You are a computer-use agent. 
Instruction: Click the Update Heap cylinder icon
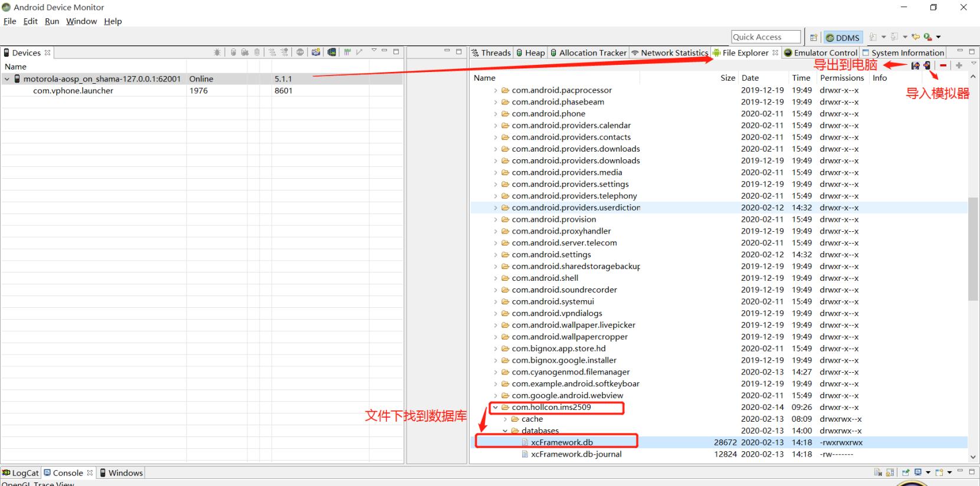pos(234,52)
